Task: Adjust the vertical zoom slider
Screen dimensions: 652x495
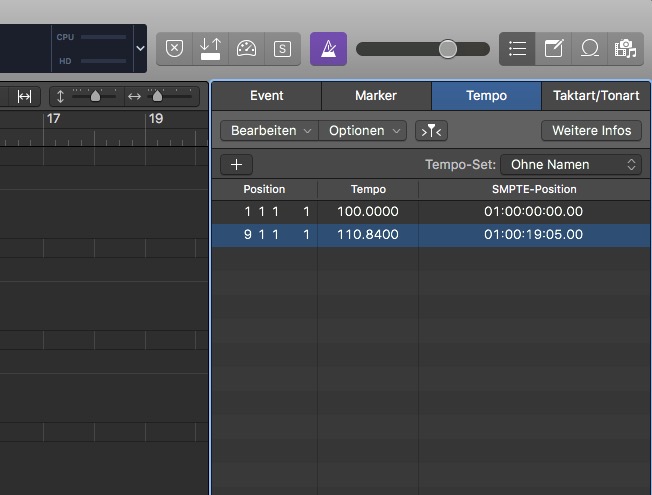Action: click(x=94, y=97)
